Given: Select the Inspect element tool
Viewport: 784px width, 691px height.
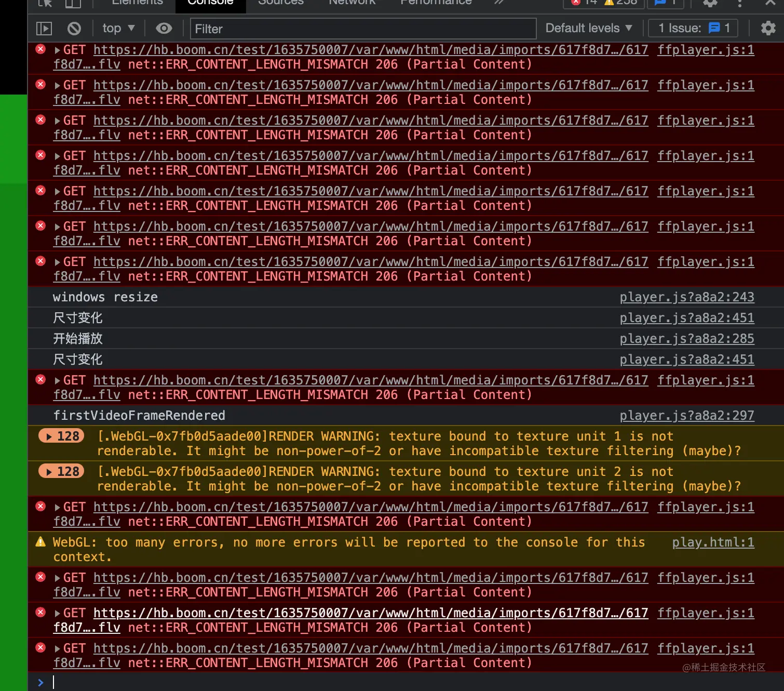Looking at the screenshot, I should click(x=44, y=3).
